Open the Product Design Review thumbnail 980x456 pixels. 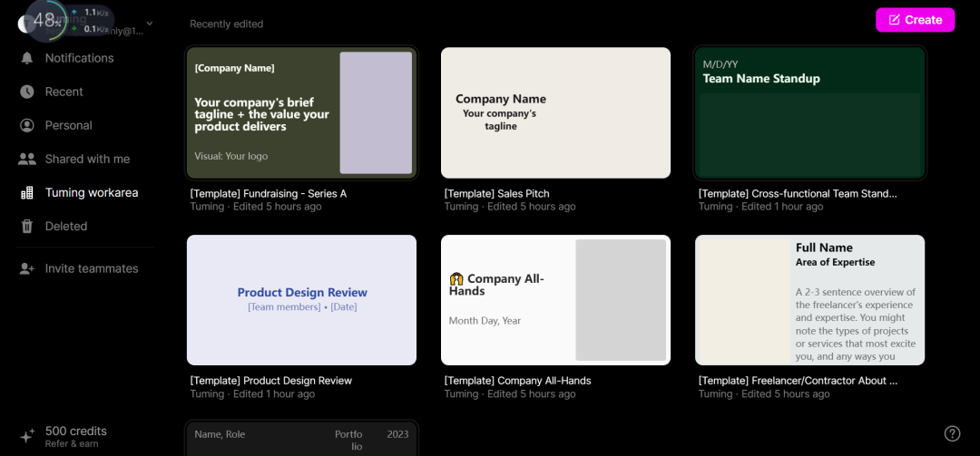tap(301, 300)
